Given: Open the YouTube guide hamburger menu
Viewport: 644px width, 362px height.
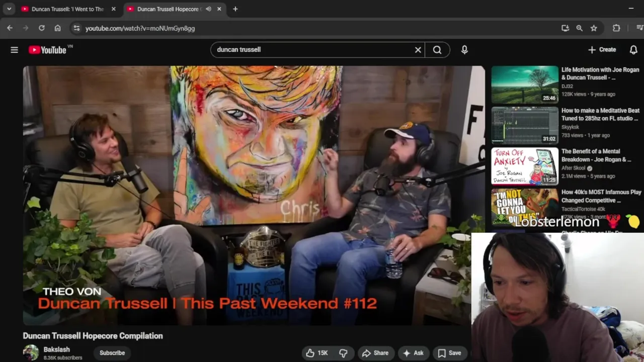Looking at the screenshot, I should [14, 50].
